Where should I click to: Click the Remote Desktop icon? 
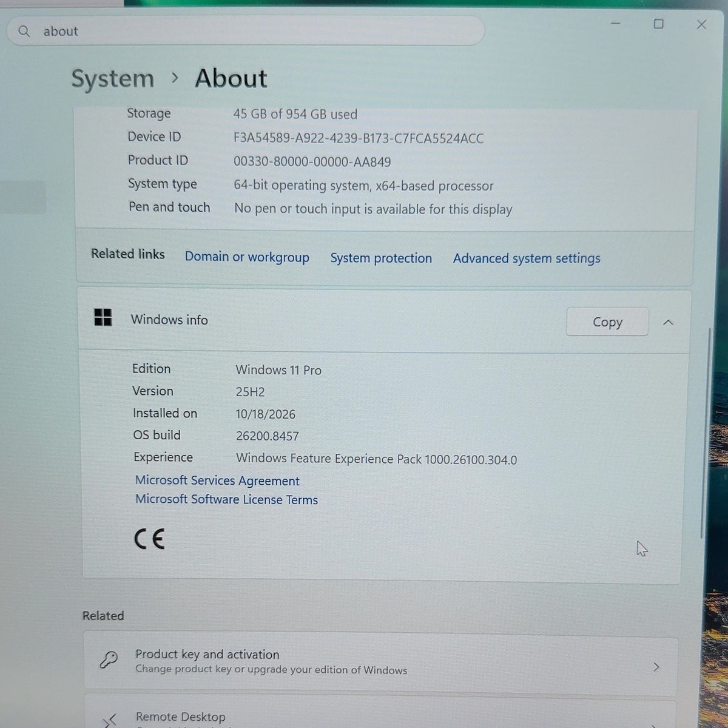coord(110,721)
